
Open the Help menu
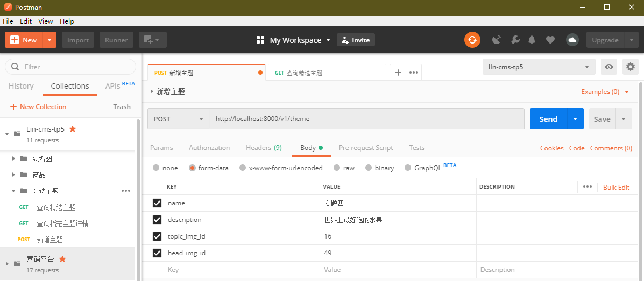[67, 21]
